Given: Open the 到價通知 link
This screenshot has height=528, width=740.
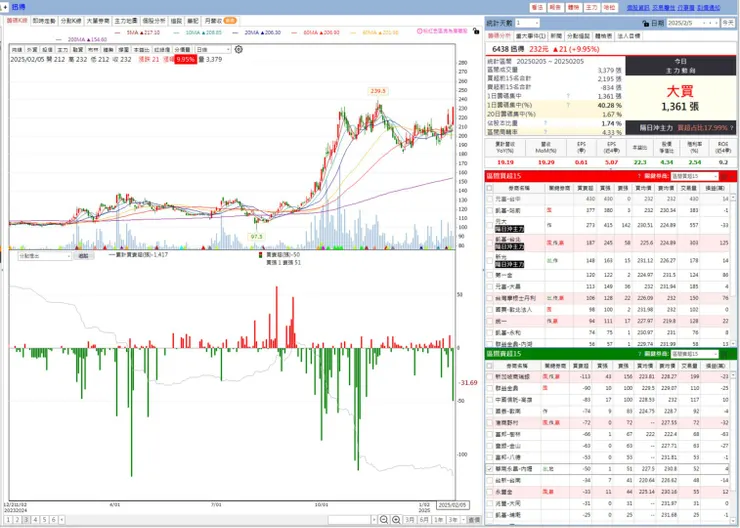Looking at the screenshot, I should click(x=708, y=8).
